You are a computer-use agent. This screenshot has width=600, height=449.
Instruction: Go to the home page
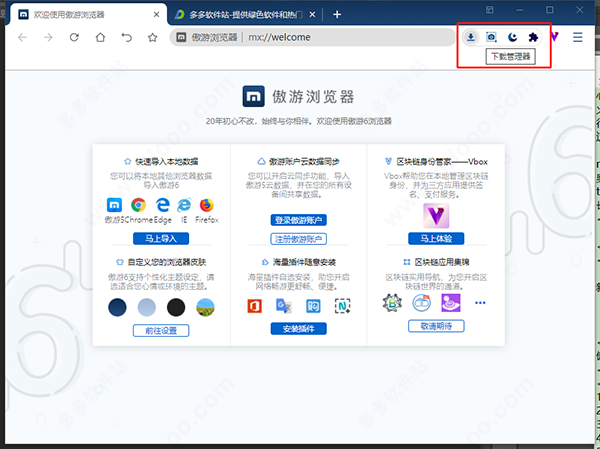point(100,37)
